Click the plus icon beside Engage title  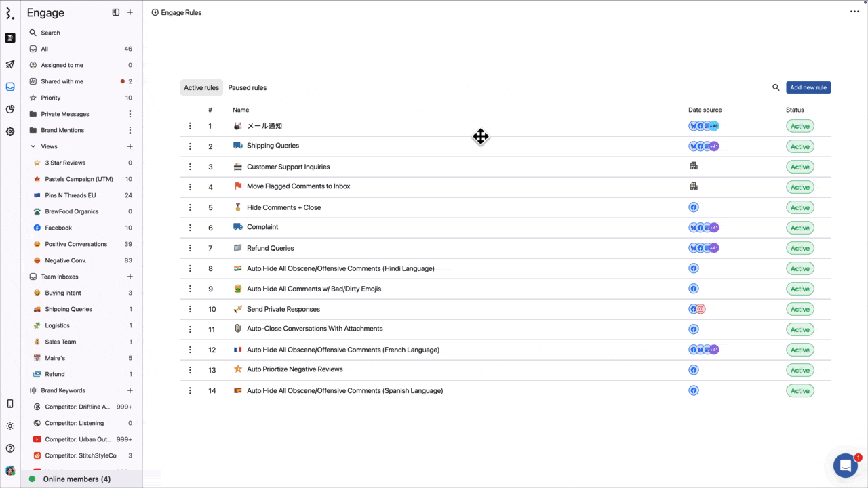click(130, 12)
